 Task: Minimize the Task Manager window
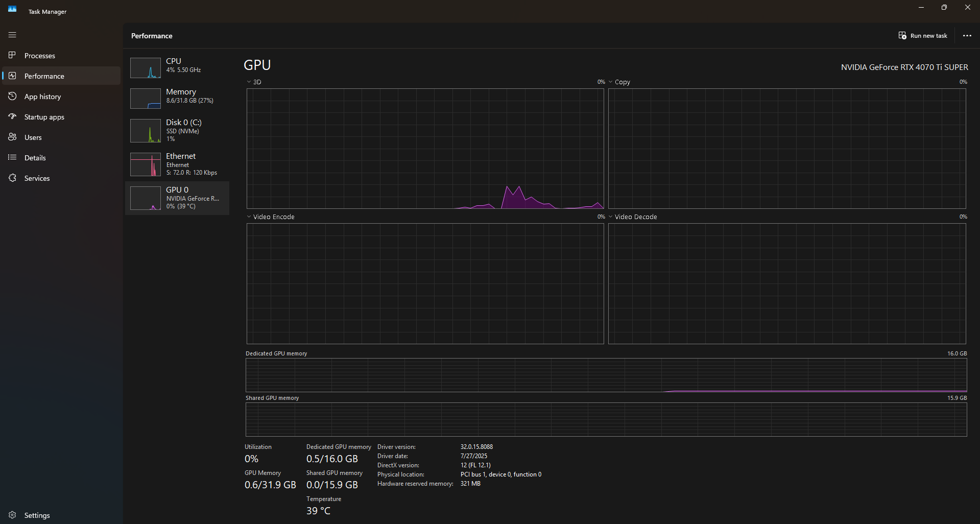[921, 8]
